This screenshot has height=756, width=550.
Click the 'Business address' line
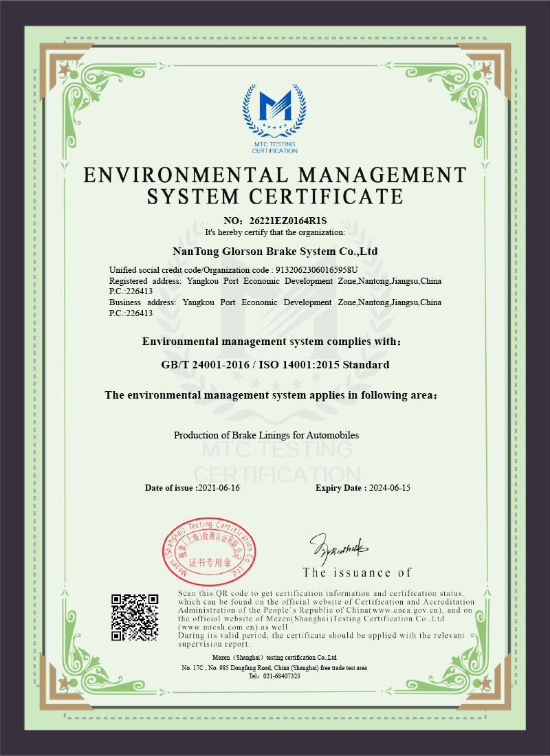[275, 302]
